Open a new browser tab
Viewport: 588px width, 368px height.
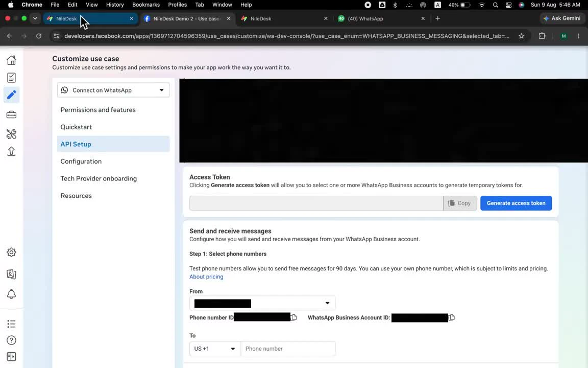point(437,18)
